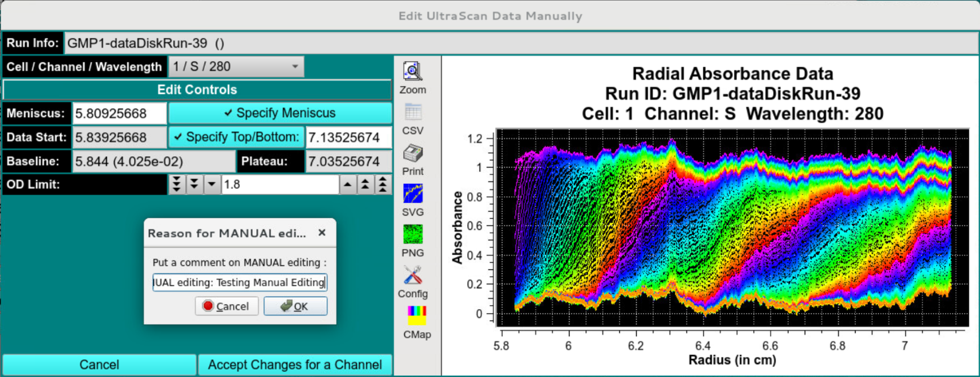This screenshot has width=980, height=377.
Task: Export plot data with CSV icon
Action: click(412, 113)
